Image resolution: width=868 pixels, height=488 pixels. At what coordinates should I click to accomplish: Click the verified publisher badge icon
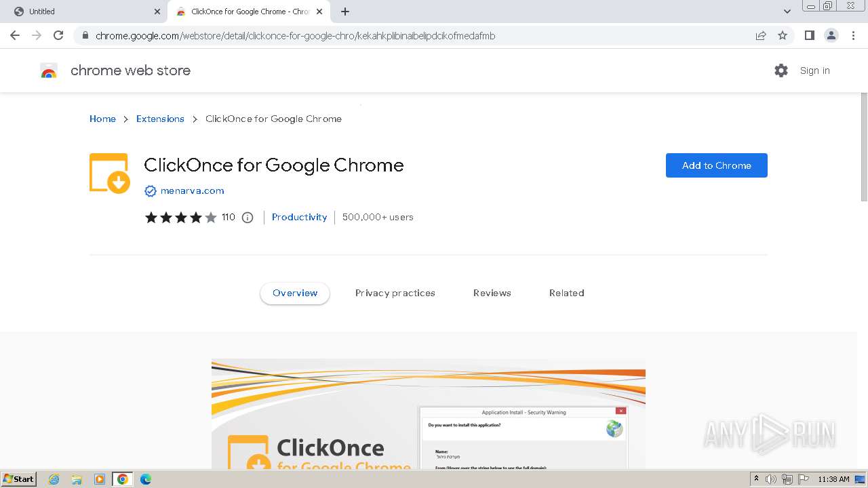tap(151, 191)
